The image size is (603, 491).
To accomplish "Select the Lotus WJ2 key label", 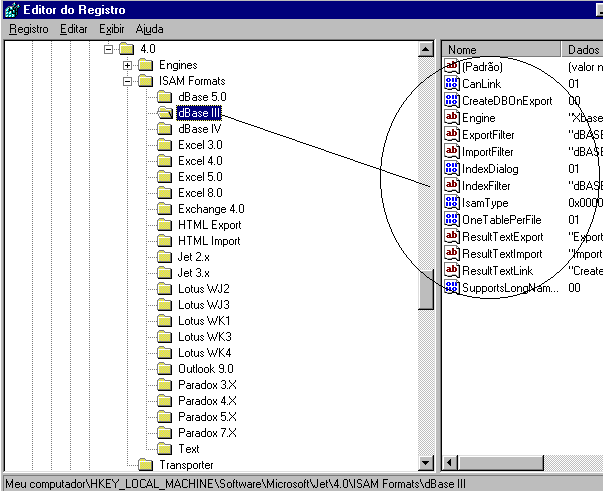I will tap(204, 289).
